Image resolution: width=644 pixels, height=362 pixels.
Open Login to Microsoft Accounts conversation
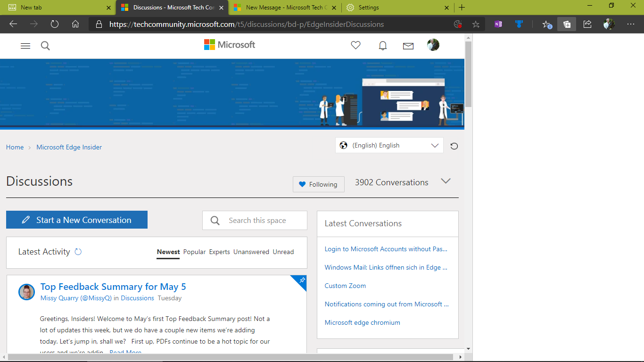pyautogui.click(x=386, y=249)
